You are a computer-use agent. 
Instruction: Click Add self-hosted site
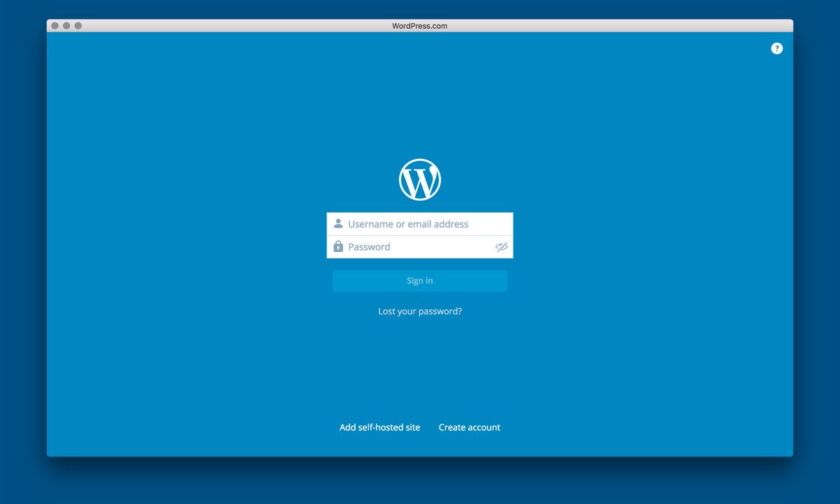click(379, 427)
